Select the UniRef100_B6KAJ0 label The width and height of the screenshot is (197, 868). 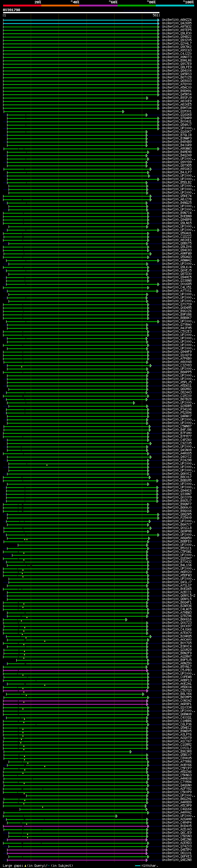177,508
